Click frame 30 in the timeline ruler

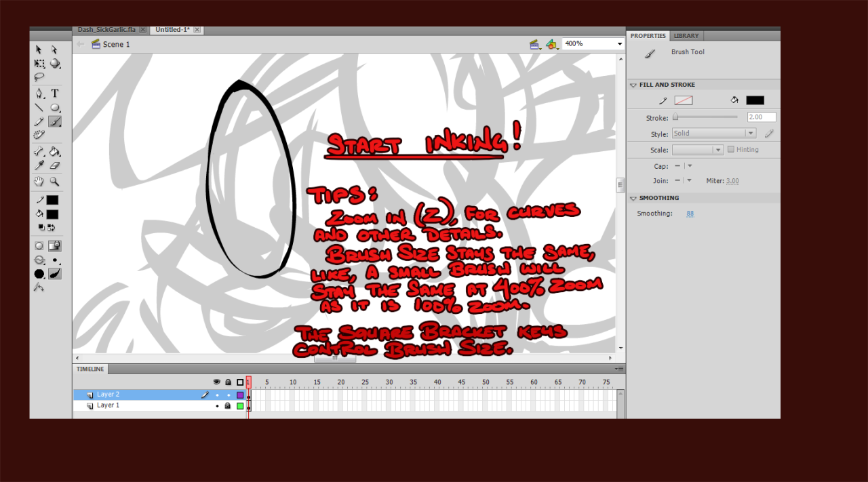(389, 383)
